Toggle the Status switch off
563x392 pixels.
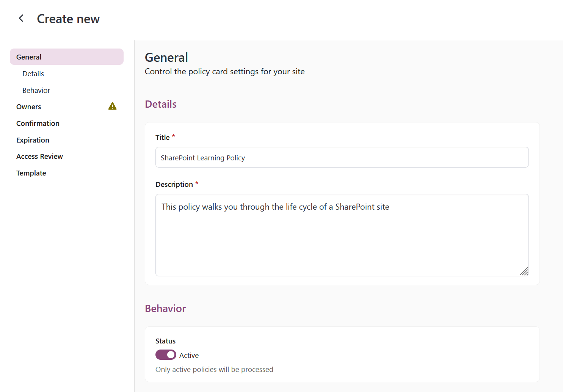tap(166, 355)
